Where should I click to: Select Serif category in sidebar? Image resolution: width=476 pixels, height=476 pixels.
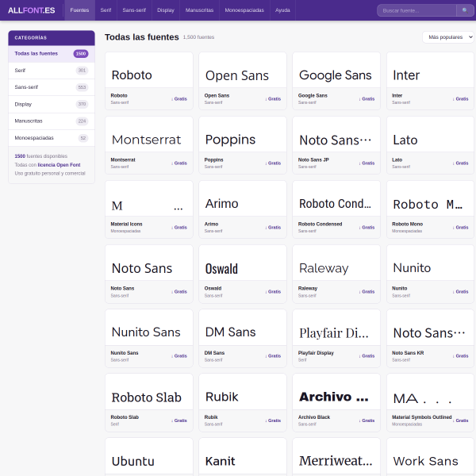point(52,71)
